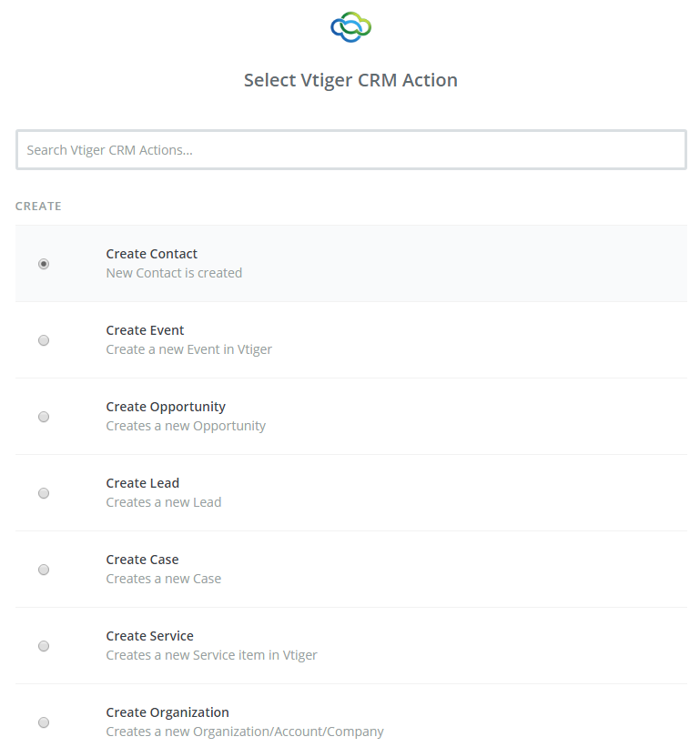
Task: Click the Vtiger cloud logo icon
Action: [350, 27]
